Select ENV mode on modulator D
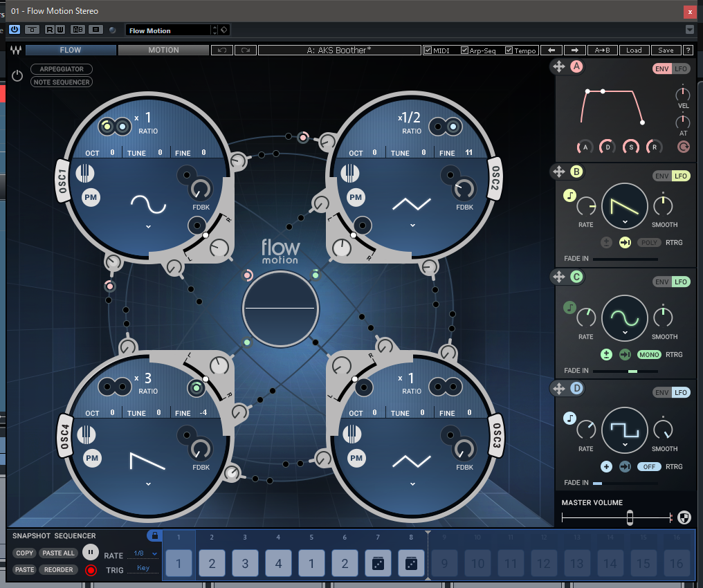The width and height of the screenshot is (703, 588). (x=661, y=393)
